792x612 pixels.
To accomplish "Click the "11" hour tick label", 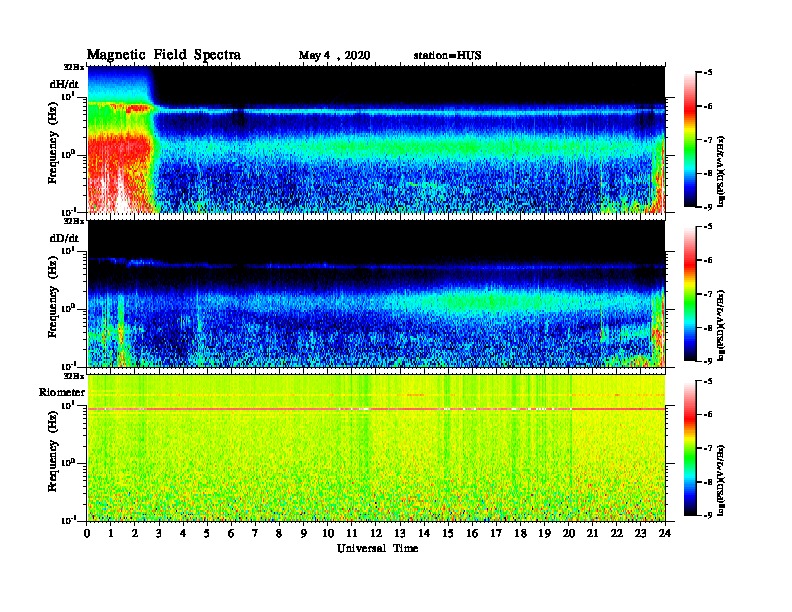I will tap(352, 534).
